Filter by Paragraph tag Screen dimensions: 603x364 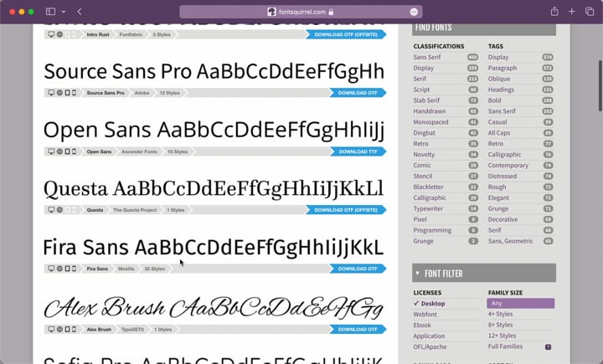tap(502, 68)
